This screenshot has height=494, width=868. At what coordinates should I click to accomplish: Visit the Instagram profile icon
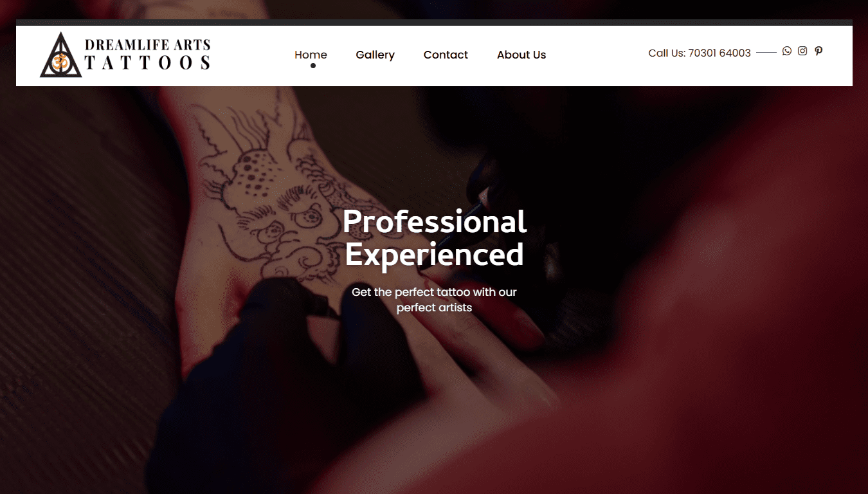[802, 51]
